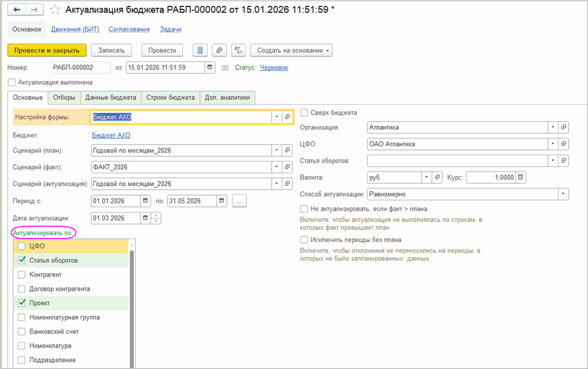Expand the Способ актуализации dropdown
The image size is (588, 369).
(563, 194)
